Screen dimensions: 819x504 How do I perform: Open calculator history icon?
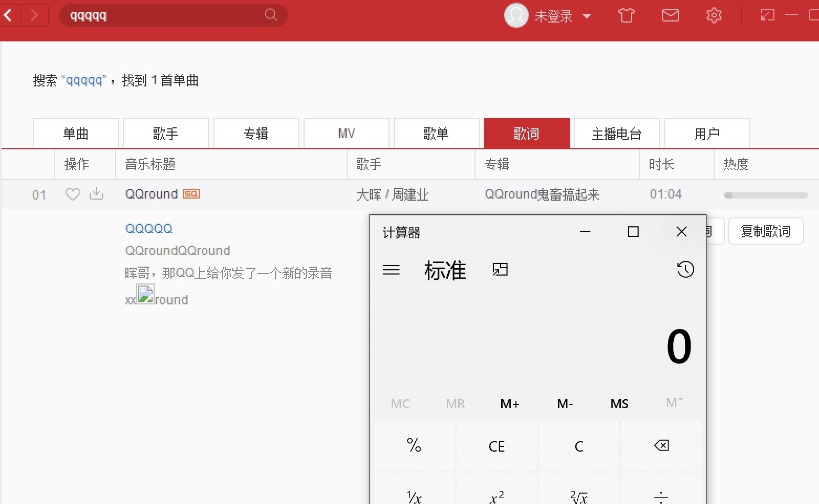(x=685, y=270)
